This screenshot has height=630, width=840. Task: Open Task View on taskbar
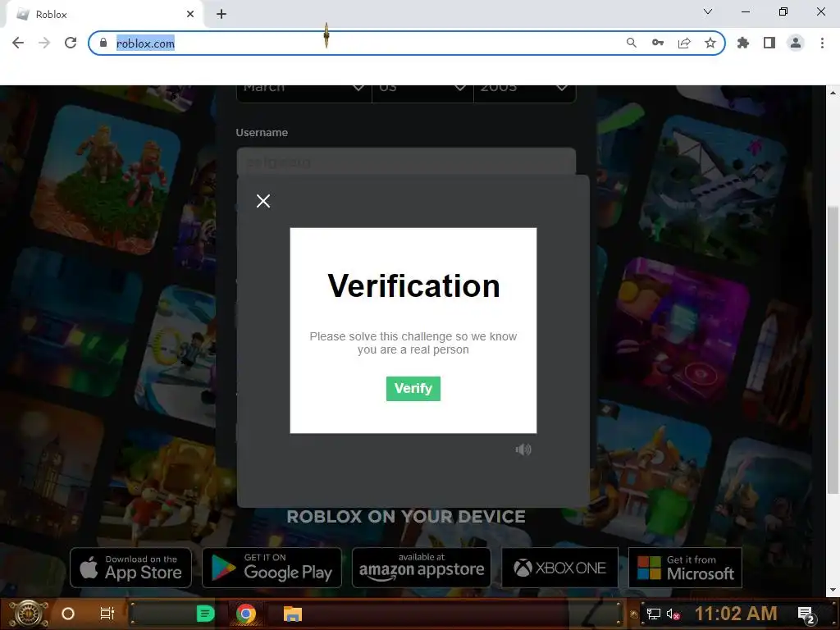[107, 614]
